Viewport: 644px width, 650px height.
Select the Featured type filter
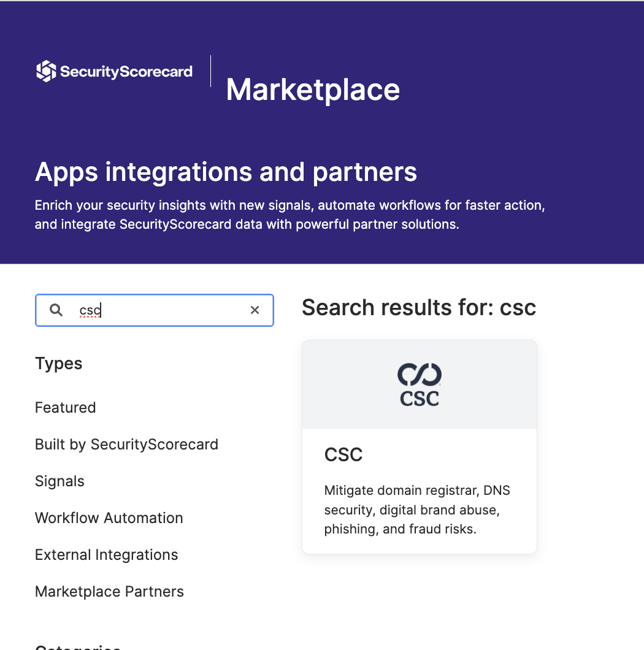point(65,407)
